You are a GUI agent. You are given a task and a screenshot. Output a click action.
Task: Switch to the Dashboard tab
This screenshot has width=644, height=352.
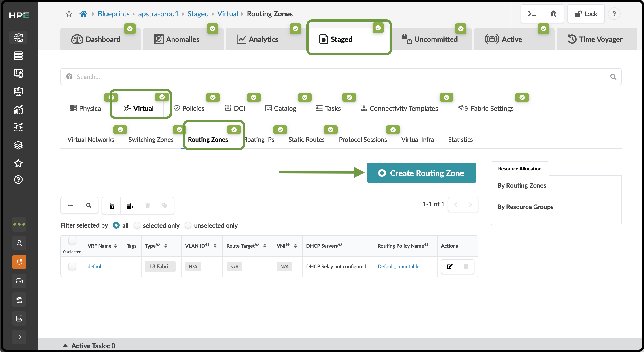[100, 39]
